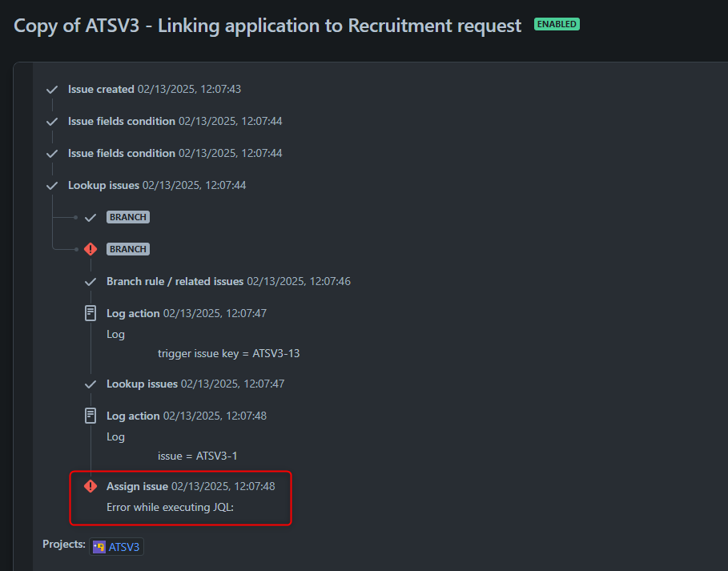728x571 pixels.
Task: Open the ATSV3 project link
Action: [124, 547]
